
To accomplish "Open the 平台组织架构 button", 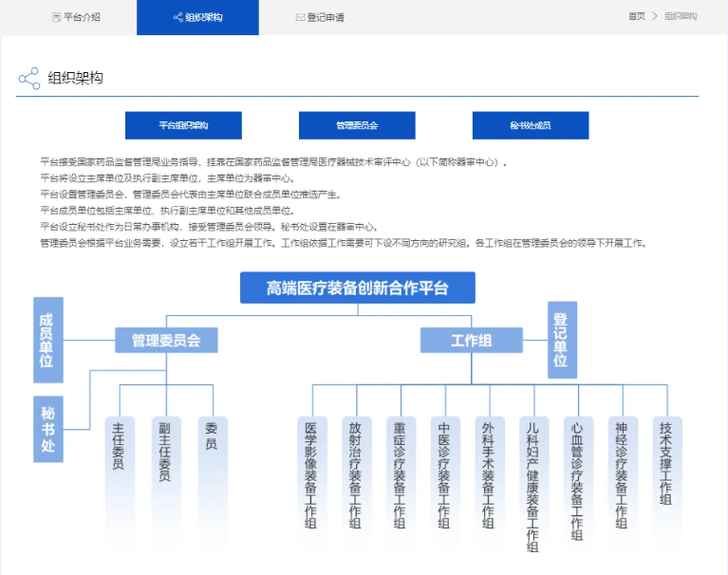I will (183, 125).
